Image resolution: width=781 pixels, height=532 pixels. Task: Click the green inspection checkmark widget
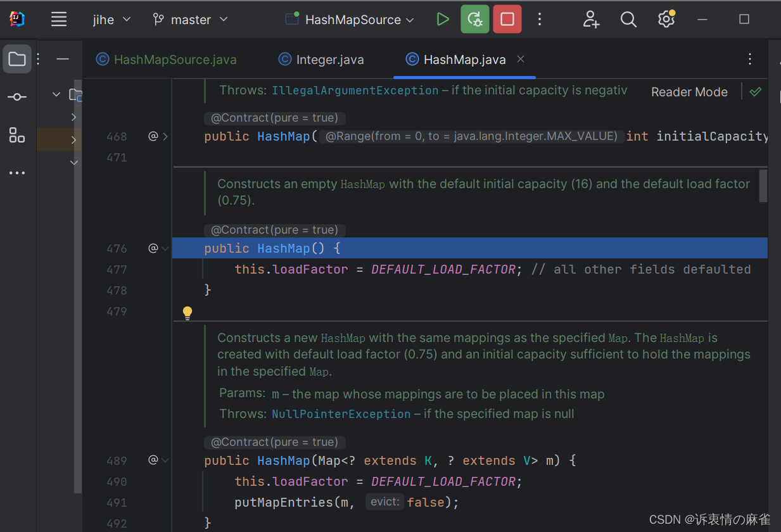(756, 92)
